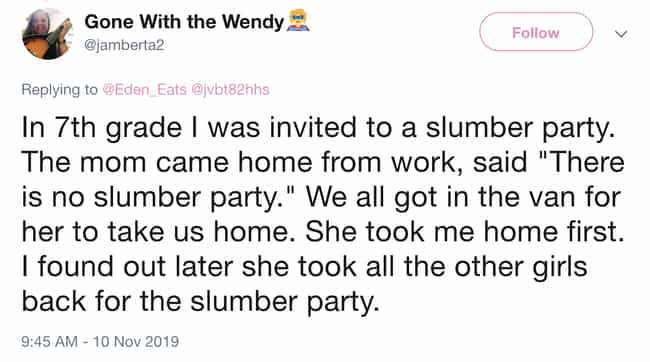Open the @Eden_Eats mention link

(144, 90)
